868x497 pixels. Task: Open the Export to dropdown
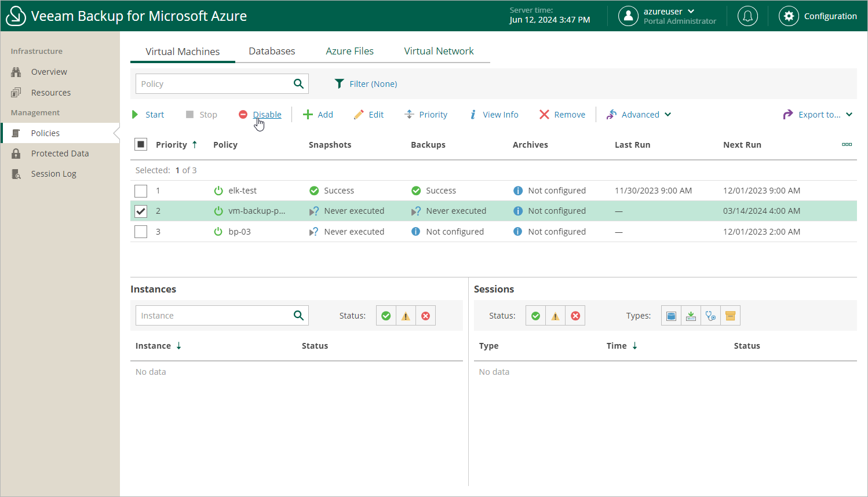point(818,115)
